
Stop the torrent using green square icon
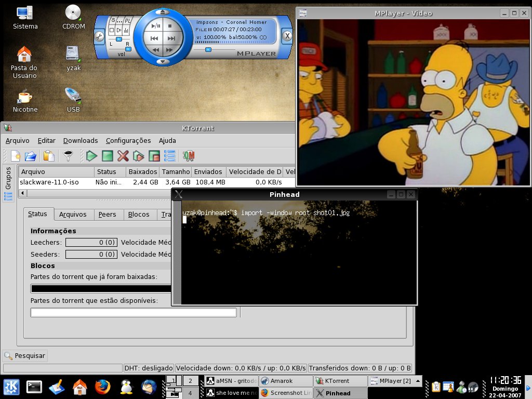107,156
